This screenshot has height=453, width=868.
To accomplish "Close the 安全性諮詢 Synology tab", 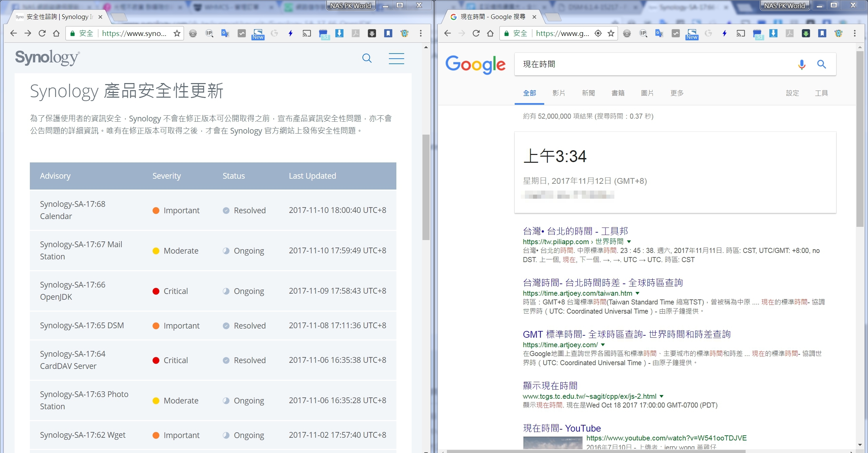I will coord(100,17).
